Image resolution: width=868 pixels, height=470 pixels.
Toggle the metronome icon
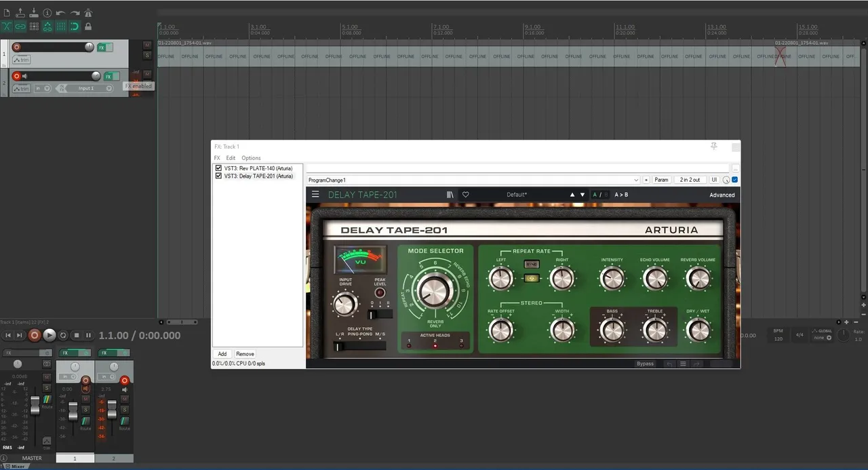coord(88,13)
